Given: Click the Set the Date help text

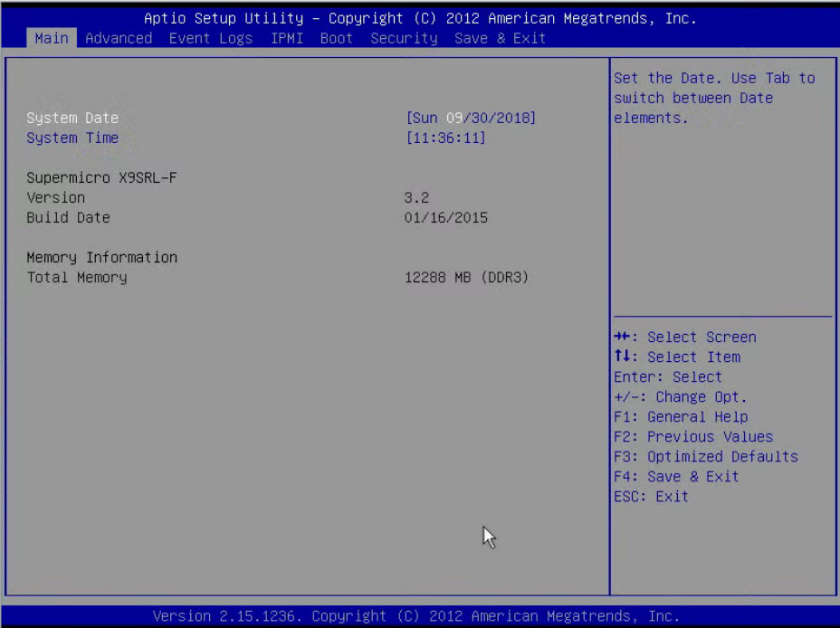Looking at the screenshot, I should point(714,98).
